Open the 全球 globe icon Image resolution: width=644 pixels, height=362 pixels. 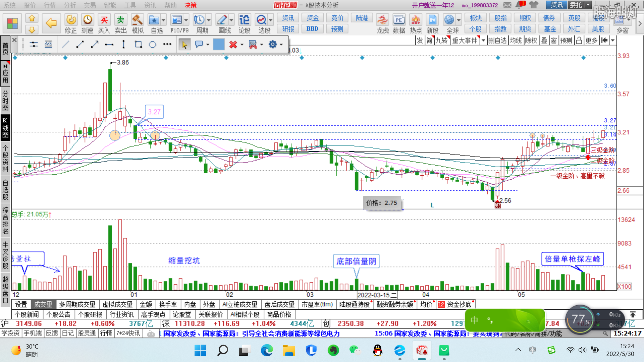(x=449, y=20)
